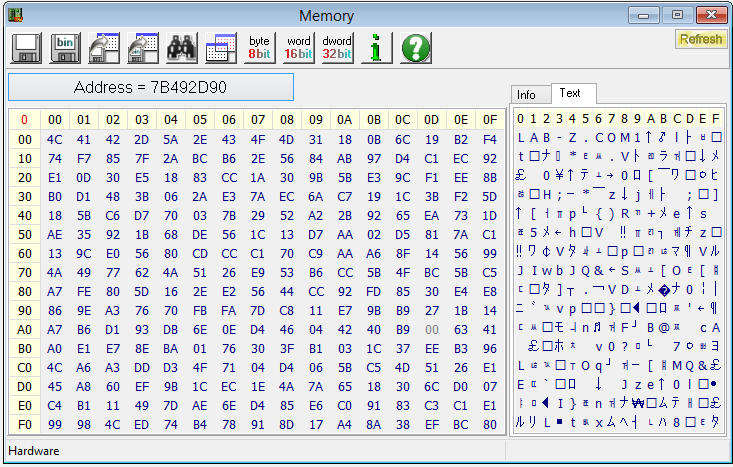
Task: Click the gray 00 byte in row A0
Action: tap(431, 330)
